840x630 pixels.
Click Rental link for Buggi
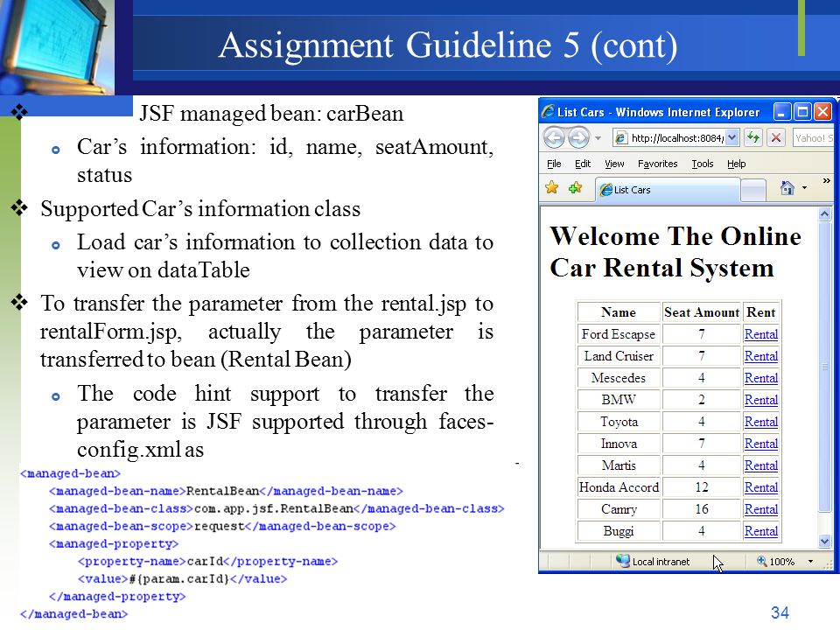tap(760, 531)
